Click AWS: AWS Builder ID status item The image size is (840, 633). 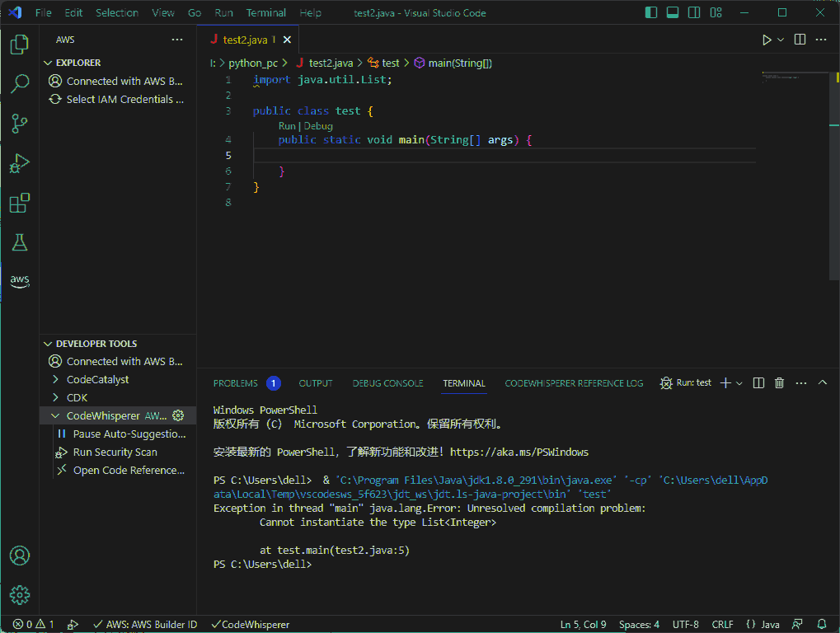pyautogui.click(x=144, y=625)
